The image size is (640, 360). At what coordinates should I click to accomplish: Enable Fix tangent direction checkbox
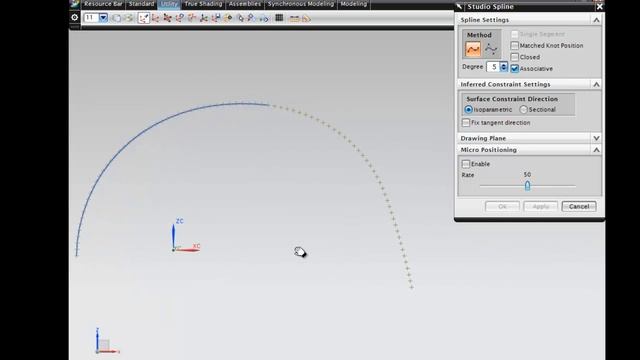466,122
